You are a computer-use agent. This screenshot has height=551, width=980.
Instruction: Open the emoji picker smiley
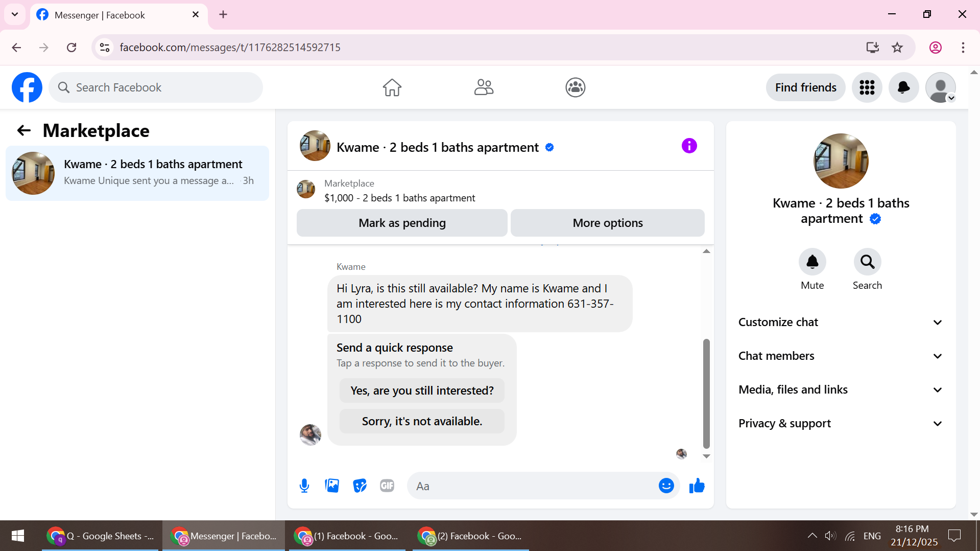click(x=666, y=486)
